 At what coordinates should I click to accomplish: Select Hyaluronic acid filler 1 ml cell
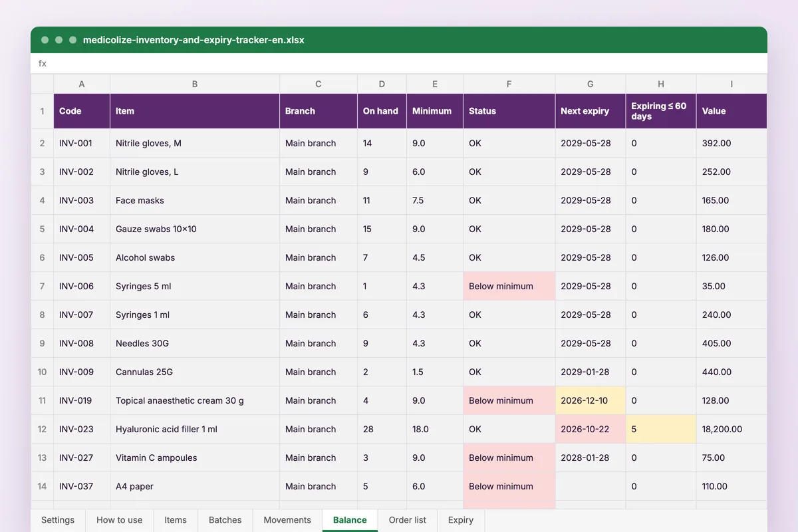195,429
